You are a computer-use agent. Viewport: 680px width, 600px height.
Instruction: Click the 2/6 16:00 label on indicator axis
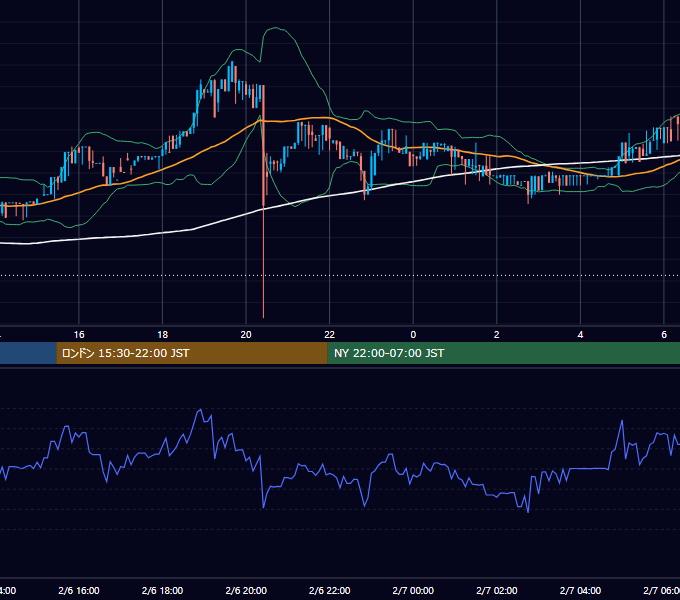tap(79, 590)
